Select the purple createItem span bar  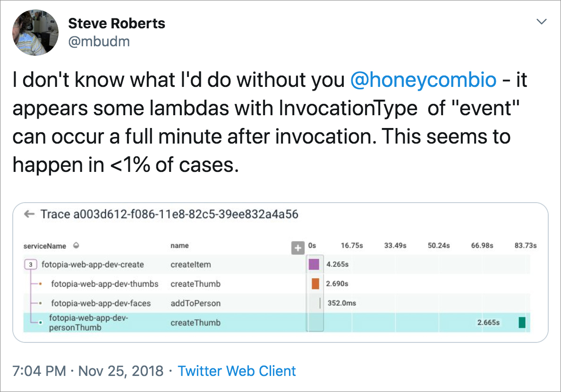pyautogui.click(x=314, y=264)
